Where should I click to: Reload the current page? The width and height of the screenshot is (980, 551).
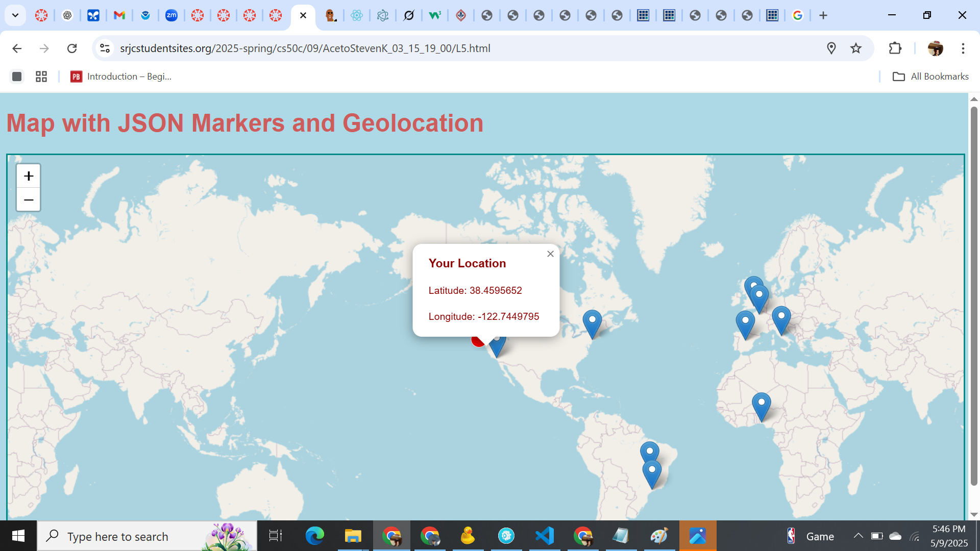point(72,48)
